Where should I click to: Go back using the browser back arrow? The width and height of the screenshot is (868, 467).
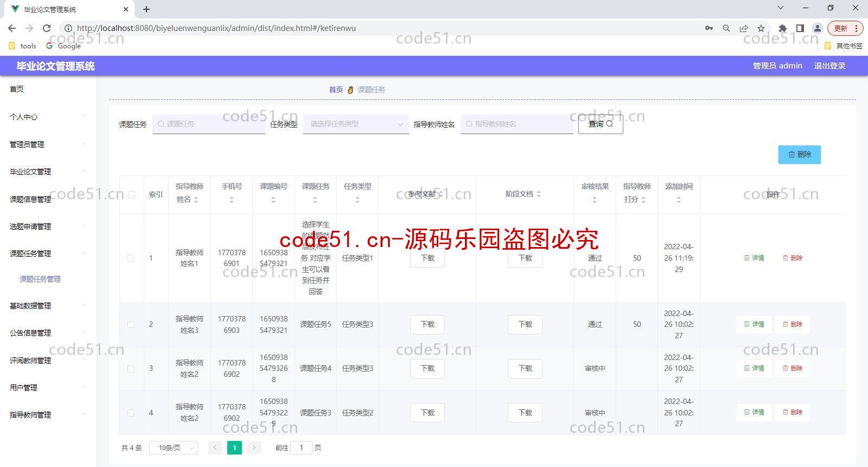point(12,28)
